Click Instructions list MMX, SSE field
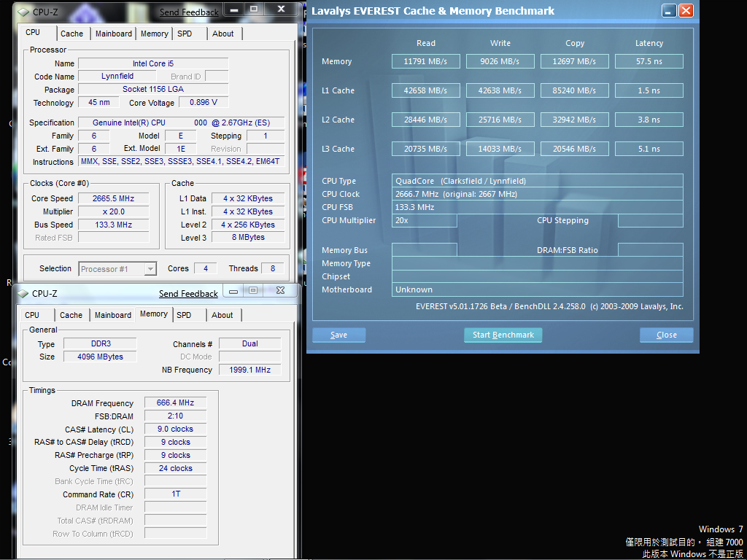 [x=182, y=161]
